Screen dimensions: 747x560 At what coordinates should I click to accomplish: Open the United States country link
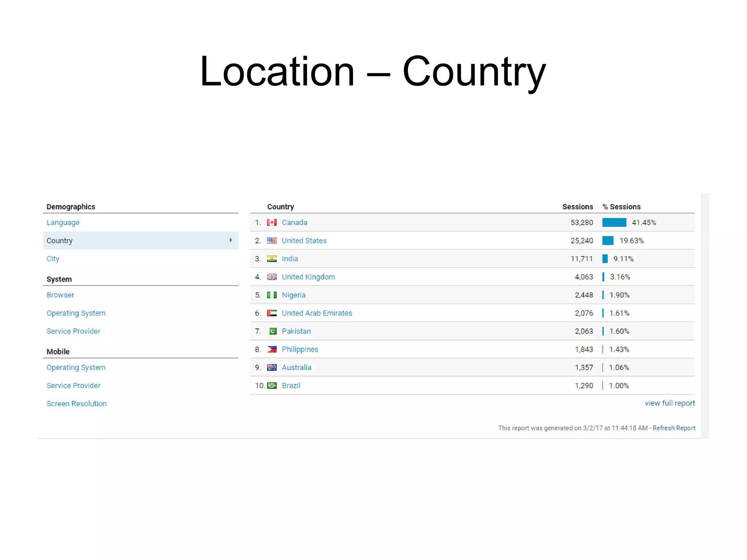(304, 241)
